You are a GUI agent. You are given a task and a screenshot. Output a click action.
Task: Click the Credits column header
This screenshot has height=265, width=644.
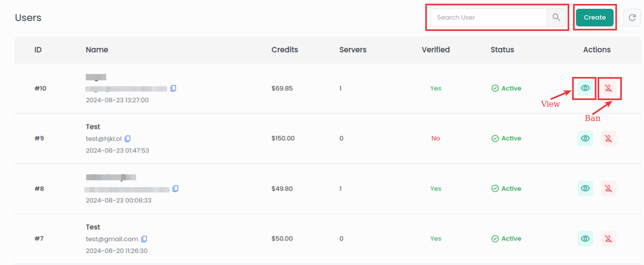click(x=285, y=49)
